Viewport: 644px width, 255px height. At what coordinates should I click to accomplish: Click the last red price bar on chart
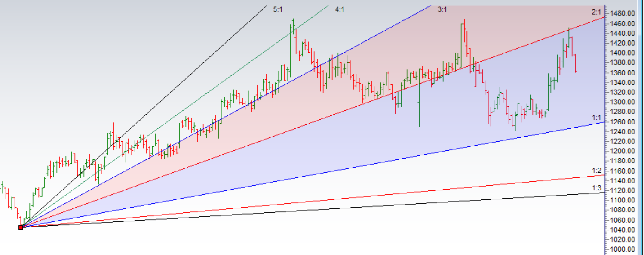576,63
